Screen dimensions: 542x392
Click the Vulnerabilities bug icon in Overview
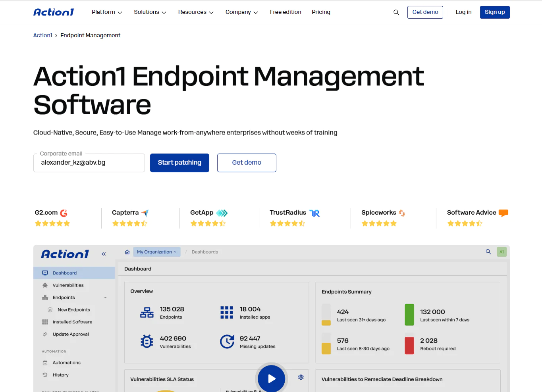click(x=147, y=341)
